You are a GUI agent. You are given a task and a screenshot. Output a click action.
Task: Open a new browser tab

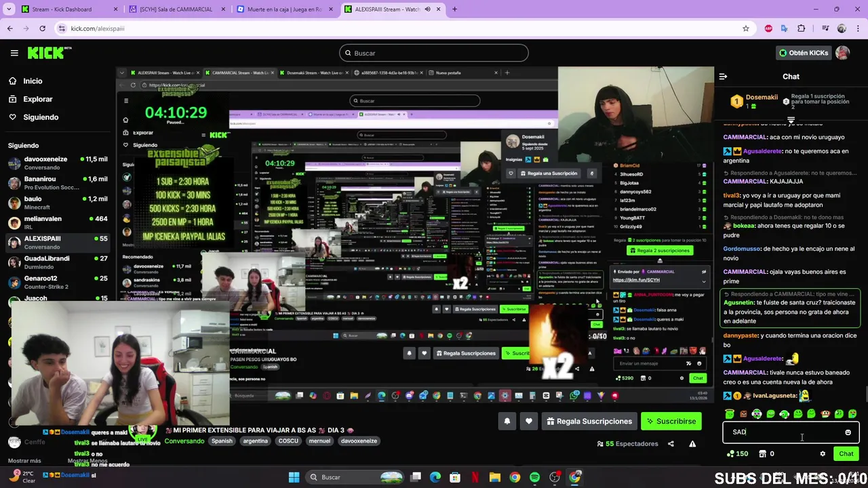(454, 9)
